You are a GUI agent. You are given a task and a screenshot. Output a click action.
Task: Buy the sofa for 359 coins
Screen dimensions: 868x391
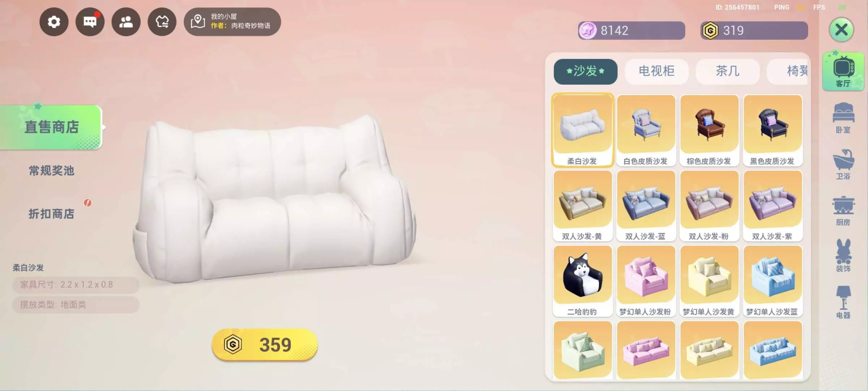pyautogui.click(x=264, y=344)
